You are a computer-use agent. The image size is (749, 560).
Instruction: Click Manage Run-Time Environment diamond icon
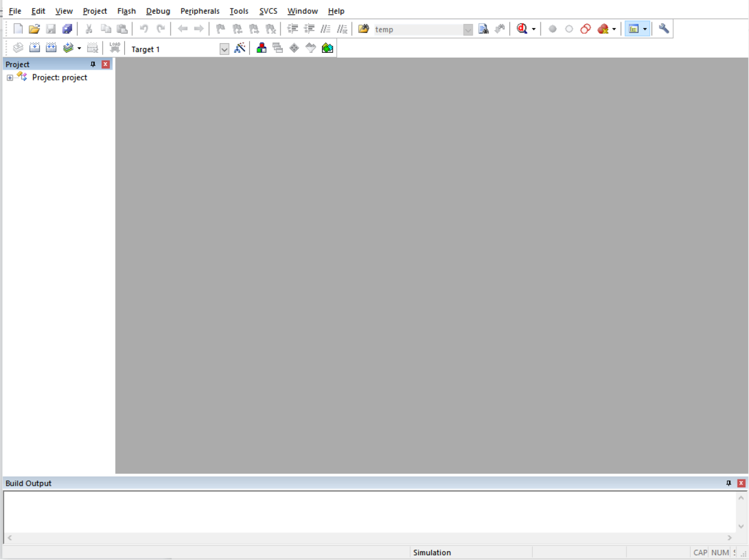(294, 48)
